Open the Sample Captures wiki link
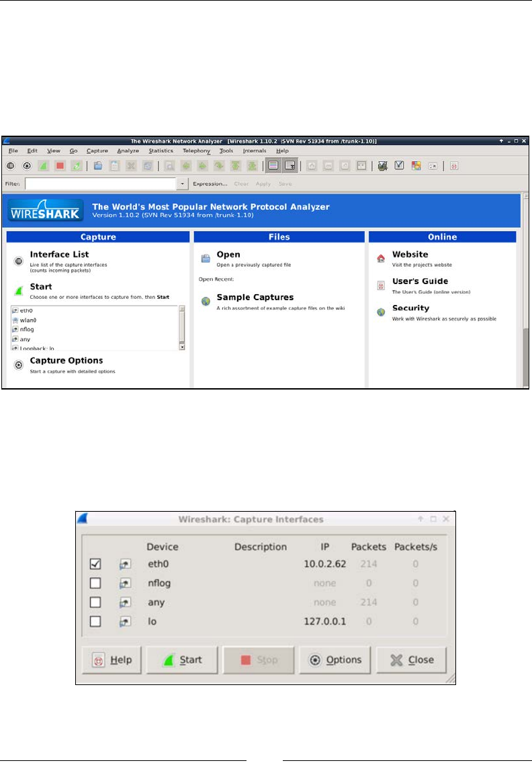The width and height of the screenshot is (532, 767). point(255,298)
